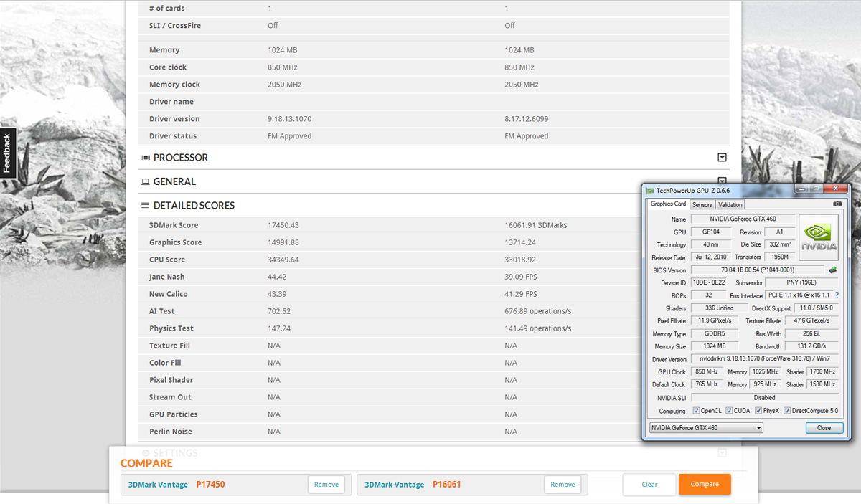
Task: Select the Graphics Card tab in GPU-Z
Action: click(x=668, y=204)
